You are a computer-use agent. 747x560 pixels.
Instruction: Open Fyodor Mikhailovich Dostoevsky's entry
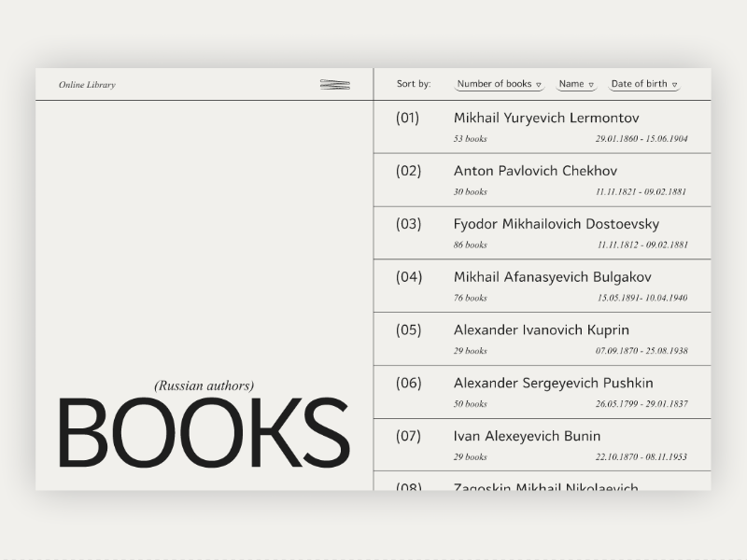point(557,224)
